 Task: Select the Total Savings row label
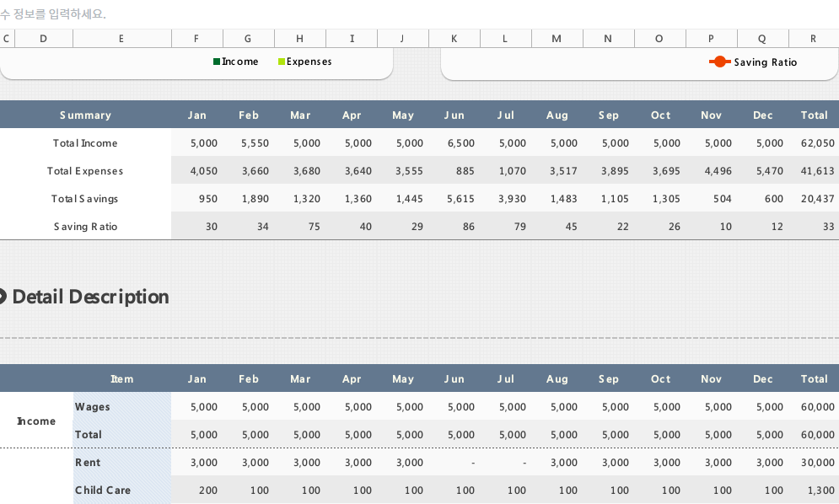click(86, 199)
